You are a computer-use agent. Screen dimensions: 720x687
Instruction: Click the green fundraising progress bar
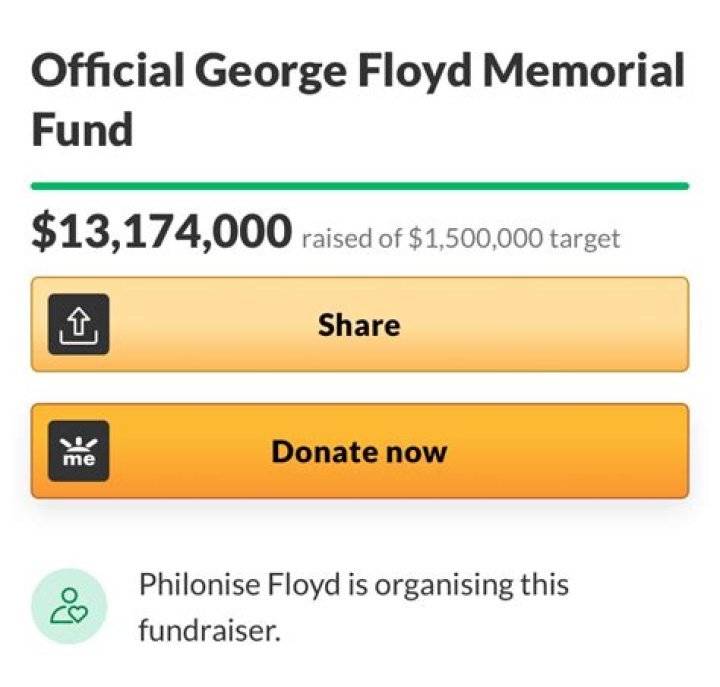(x=360, y=186)
